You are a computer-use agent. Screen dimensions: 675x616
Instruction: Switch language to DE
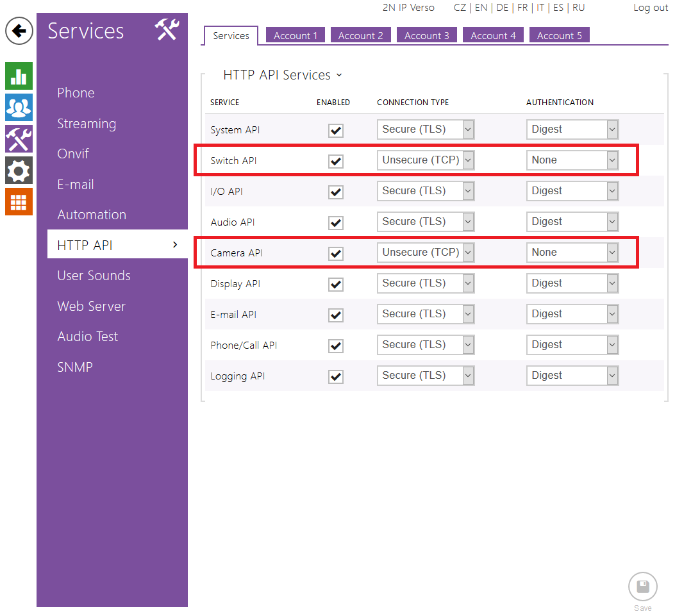click(x=502, y=8)
